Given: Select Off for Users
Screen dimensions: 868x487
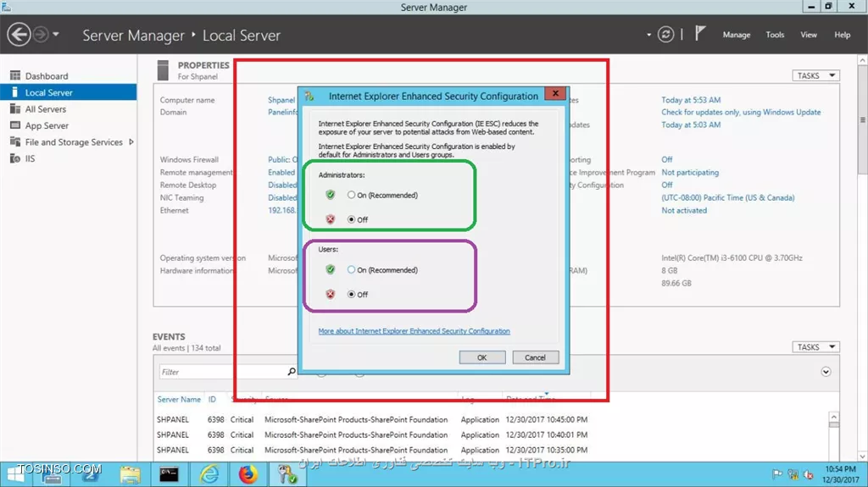Looking at the screenshot, I should 351,294.
